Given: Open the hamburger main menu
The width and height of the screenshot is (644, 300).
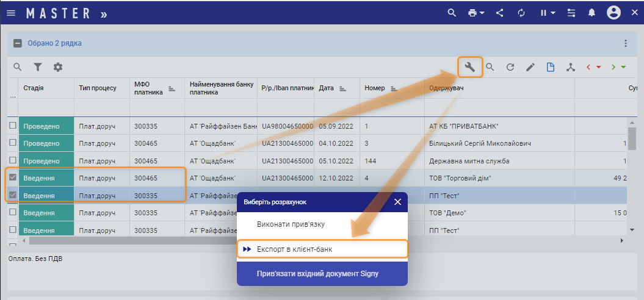Looking at the screenshot, I should coord(11,13).
